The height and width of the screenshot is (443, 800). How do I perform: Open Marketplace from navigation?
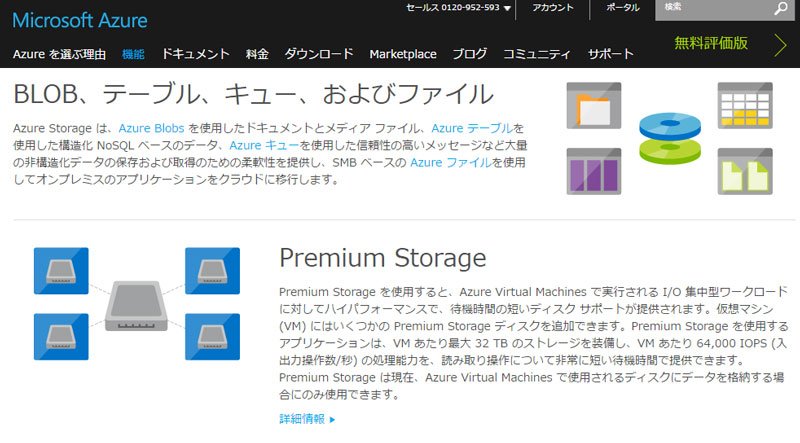[403, 54]
